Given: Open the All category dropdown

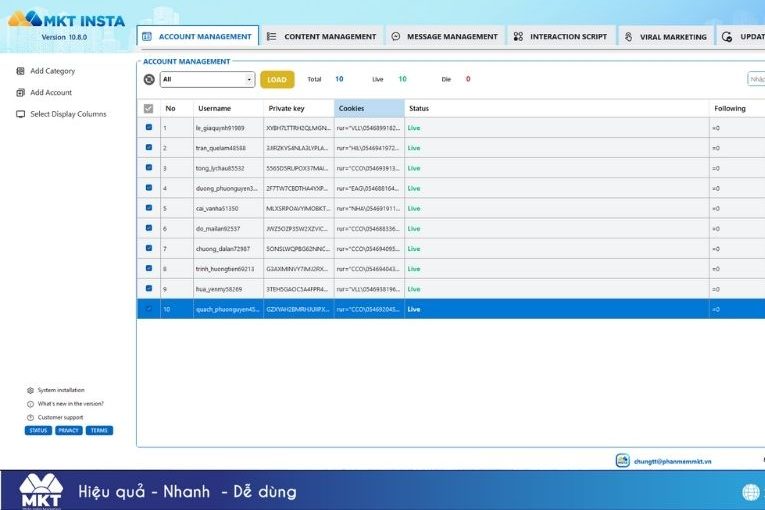Looking at the screenshot, I should pos(207,79).
